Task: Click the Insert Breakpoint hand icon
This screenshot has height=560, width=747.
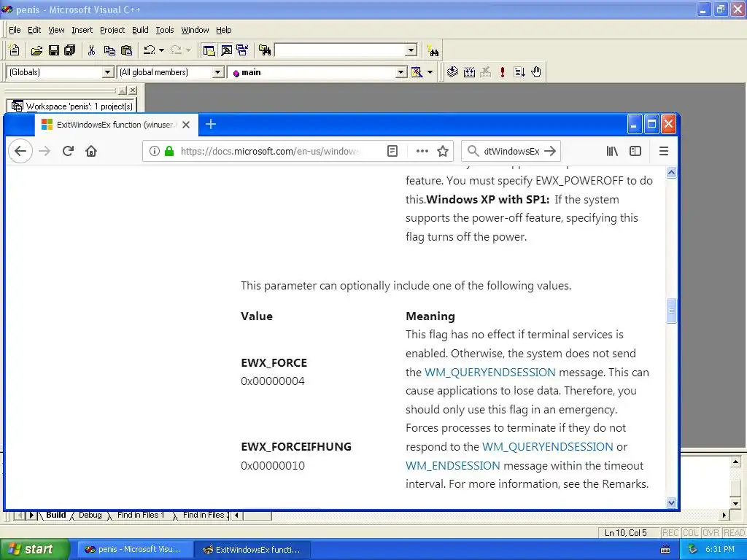Action: tap(536, 72)
